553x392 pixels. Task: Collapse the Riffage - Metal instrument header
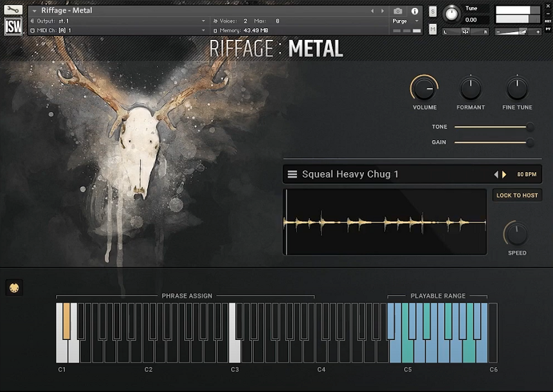(33, 11)
